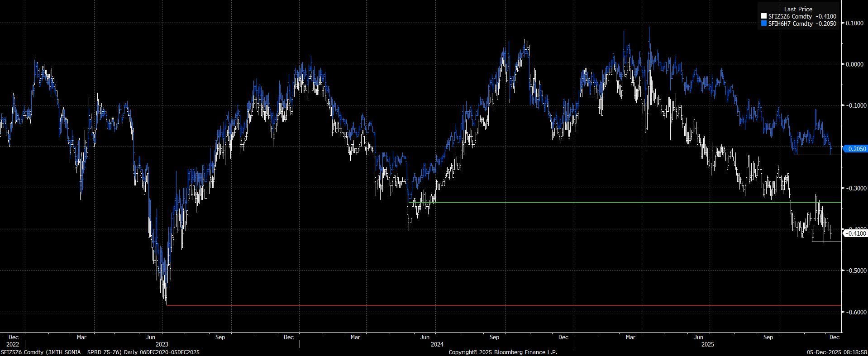The image size is (868, 356).
Task: Click the 0.1000 label on the y-axis
Action: [x=854, y=23]
